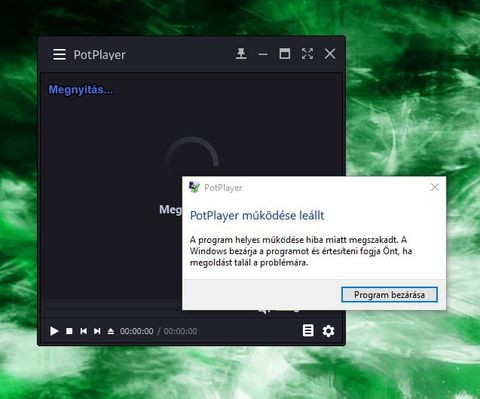
Task: Click the error dialog's PotPlayer app icon
Action: point(194,187)
